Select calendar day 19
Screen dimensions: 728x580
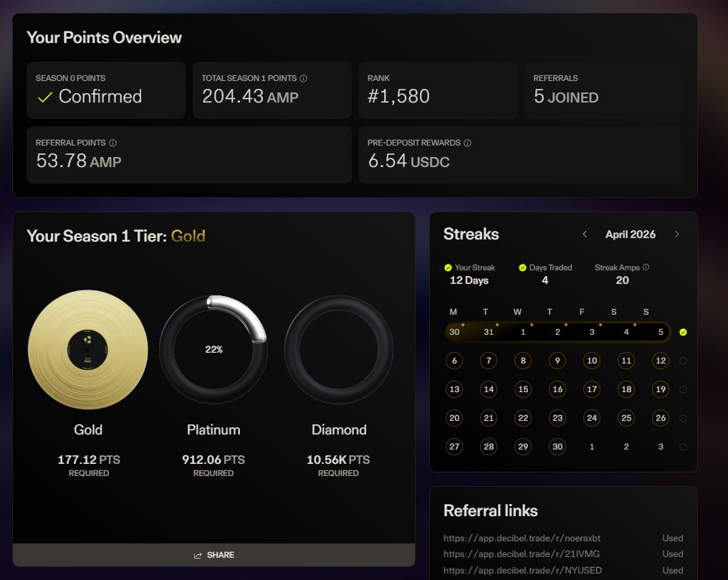[x=661, y=389]
